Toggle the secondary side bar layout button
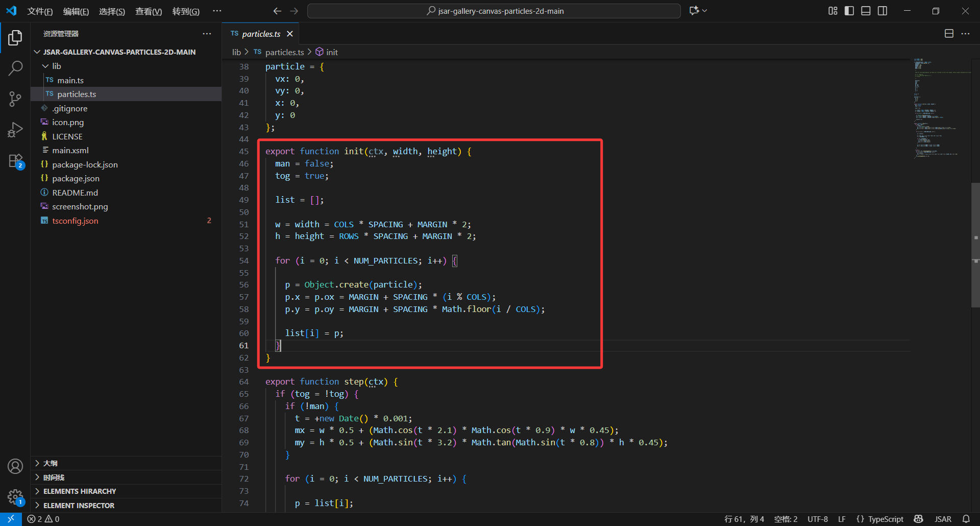Image resolution: width=980 pixels, height=526 pixels. point(883,11)
